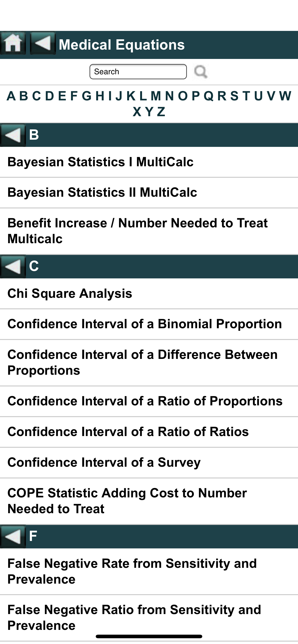Open Confidence Interval of a Survey
The image size is (298, 644).
(104, 462)
